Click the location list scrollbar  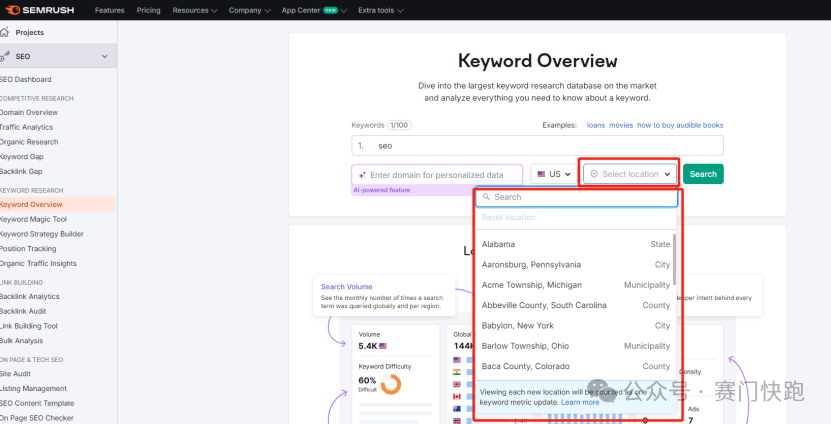coord(675,260)
